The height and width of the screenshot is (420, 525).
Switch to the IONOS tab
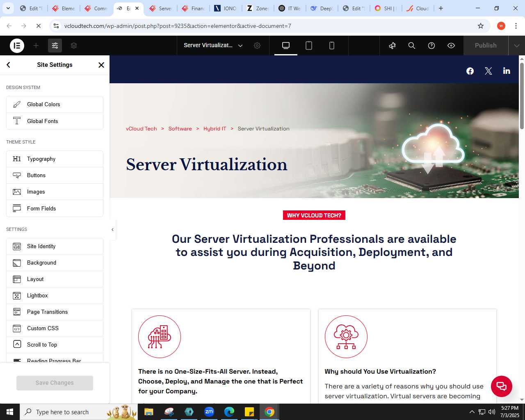[x=225, y=8]
